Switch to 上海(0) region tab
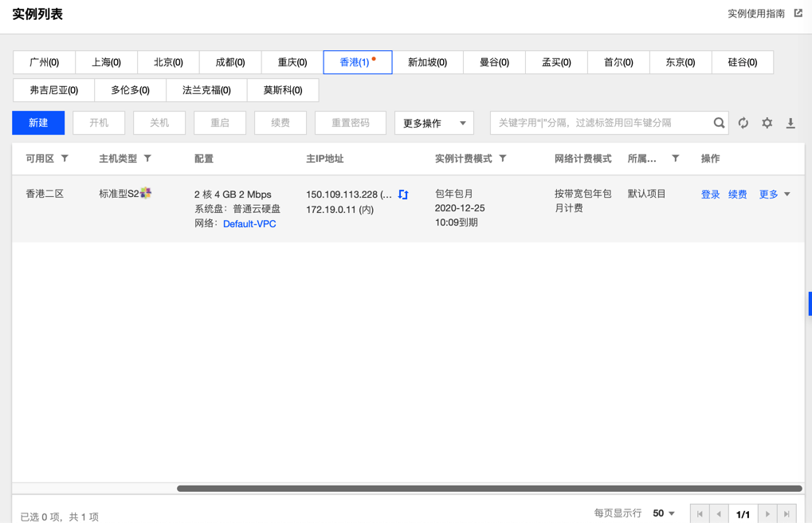 tap(106, 62)
